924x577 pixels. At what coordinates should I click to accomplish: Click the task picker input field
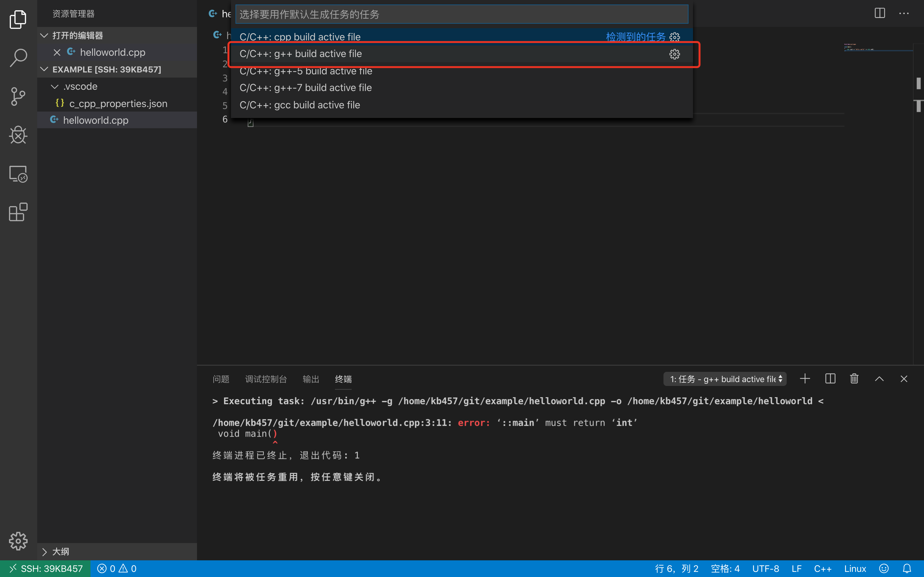[462, 14]
